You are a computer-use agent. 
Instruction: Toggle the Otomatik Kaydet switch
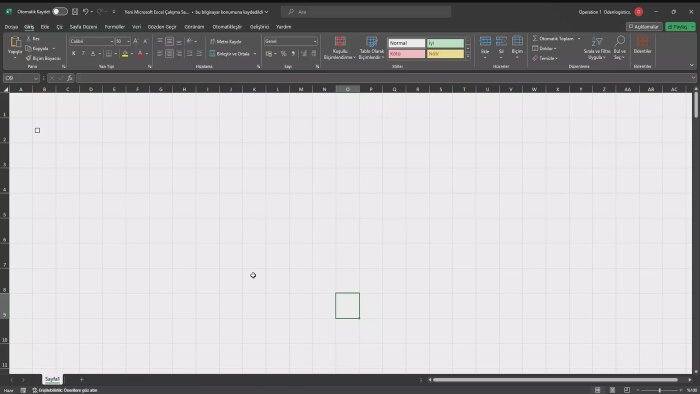coord(60,12)
